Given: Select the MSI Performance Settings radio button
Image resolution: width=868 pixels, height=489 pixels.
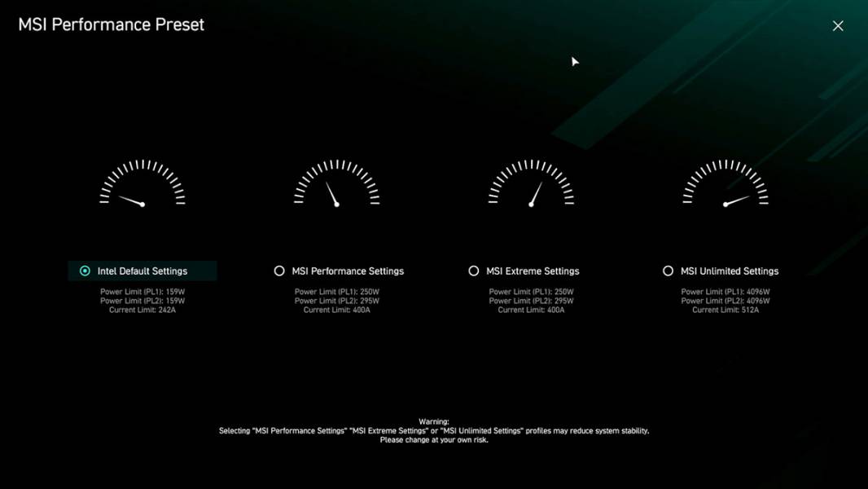Looking at the screenshot, I should click(x=279, y=271).
